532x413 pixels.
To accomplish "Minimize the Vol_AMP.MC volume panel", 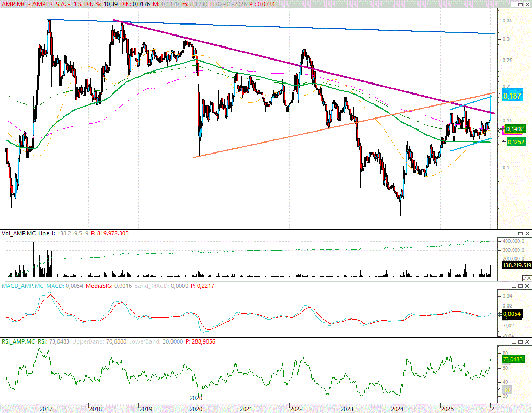I will (x=514, y=233).
